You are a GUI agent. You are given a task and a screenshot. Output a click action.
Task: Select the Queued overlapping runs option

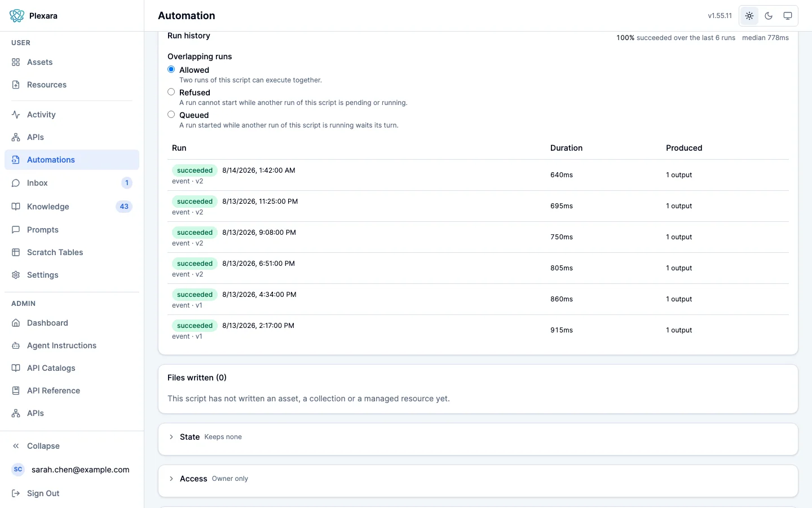click(x=171, y=115)
